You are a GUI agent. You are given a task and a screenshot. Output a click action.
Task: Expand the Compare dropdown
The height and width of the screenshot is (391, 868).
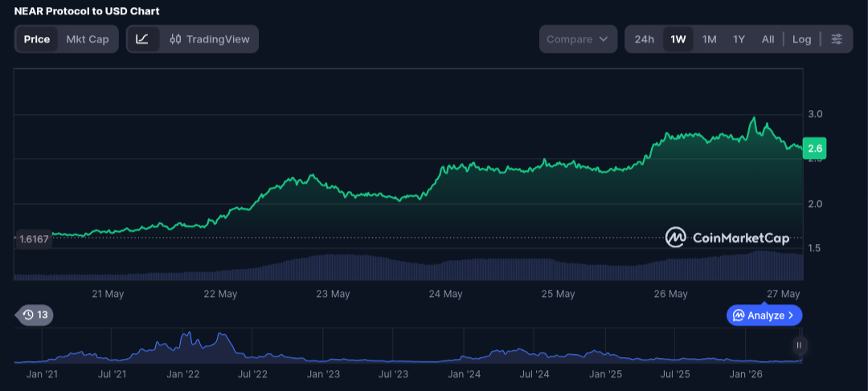[x=578, y=39]
